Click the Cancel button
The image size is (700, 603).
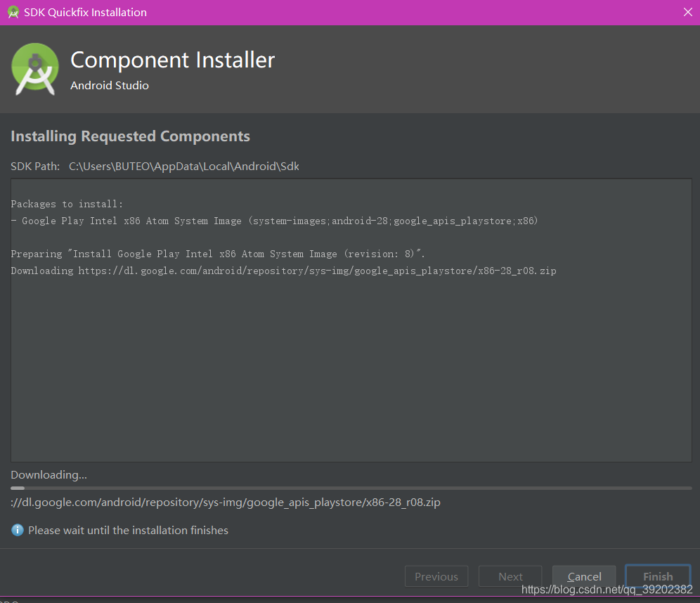[584, 576]
